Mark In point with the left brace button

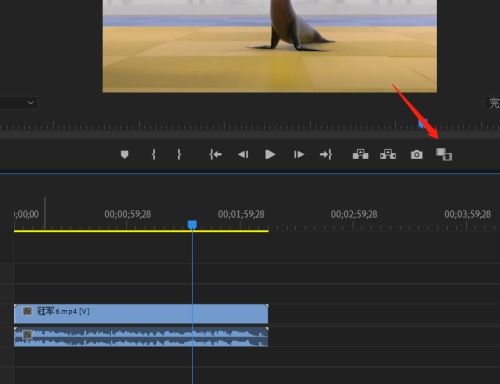point(154,154)
